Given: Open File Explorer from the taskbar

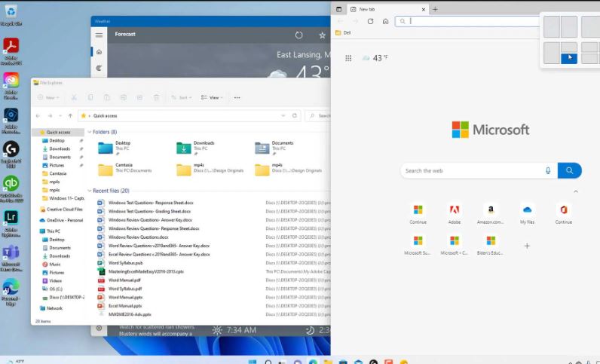Looking at the screenshot, I should click(328, 362).
